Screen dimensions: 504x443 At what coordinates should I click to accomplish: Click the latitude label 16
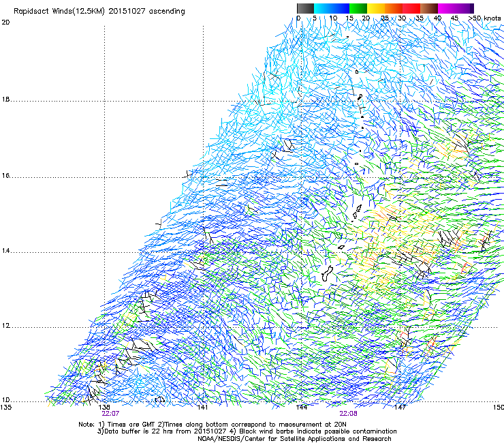(x=5, y=176)
